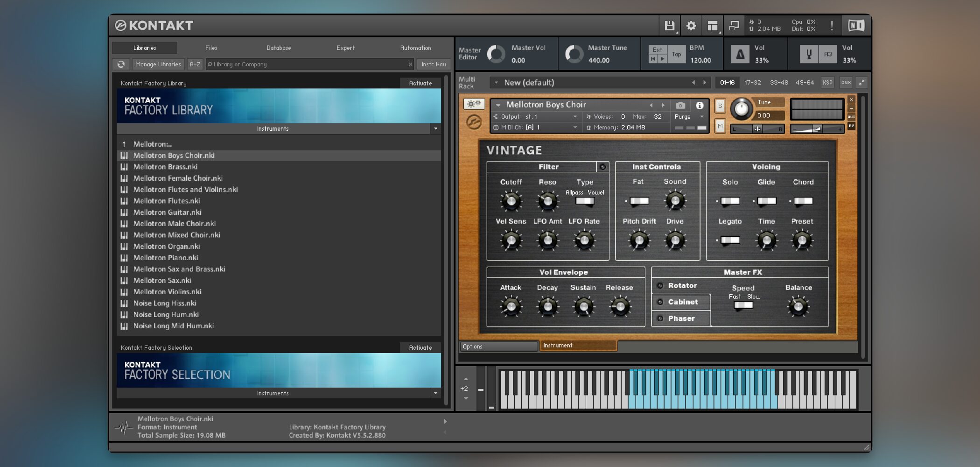Viewport: 980px width, 467px height.
Task: Enable the Phaser effect
Action: pos(660,318)
